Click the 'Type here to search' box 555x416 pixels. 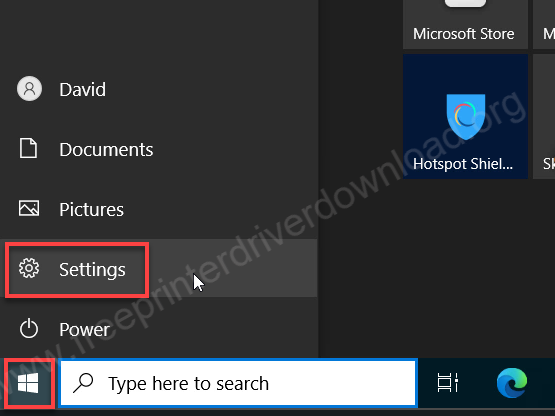coord(238,383)
